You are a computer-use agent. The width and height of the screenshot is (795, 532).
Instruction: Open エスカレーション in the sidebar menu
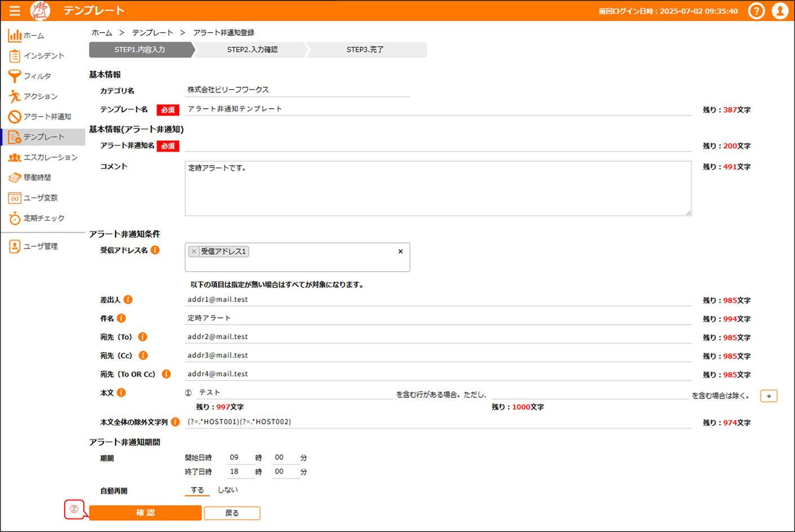(x=43, y=157)
